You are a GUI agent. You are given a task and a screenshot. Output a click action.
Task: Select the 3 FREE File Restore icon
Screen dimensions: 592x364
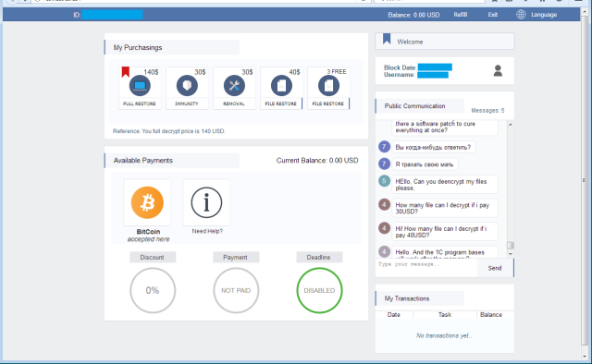click(328, 86)
